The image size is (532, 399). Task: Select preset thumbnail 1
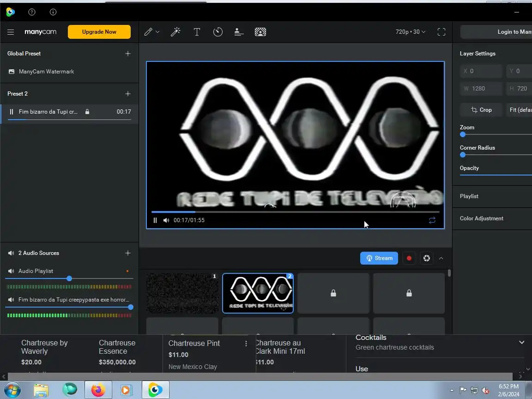[x=182, y=293]
